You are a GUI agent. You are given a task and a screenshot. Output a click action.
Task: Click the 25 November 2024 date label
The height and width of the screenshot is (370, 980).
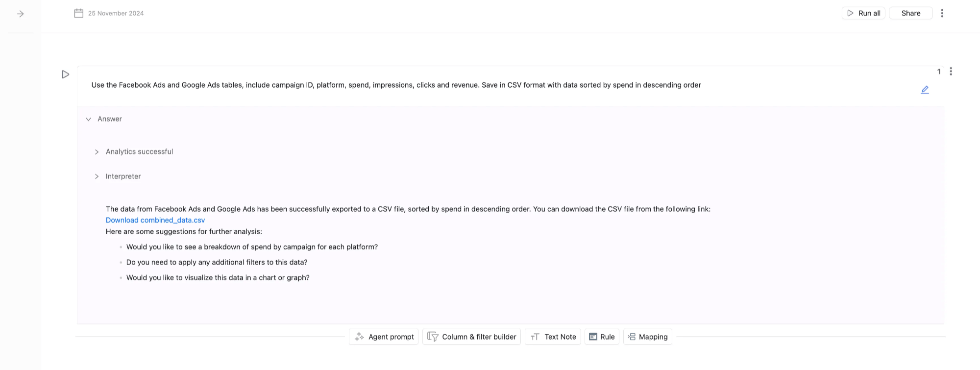(116, 13)
